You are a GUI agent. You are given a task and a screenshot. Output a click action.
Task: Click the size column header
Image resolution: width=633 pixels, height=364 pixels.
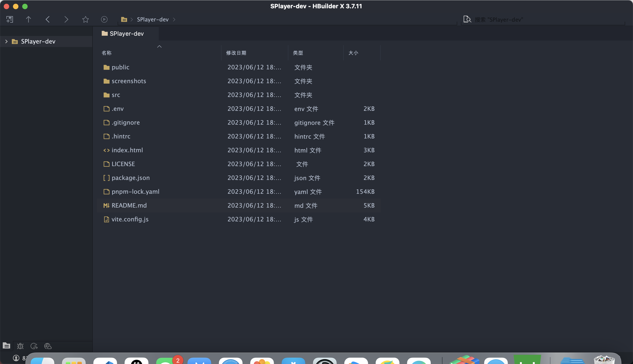(353, 53)
